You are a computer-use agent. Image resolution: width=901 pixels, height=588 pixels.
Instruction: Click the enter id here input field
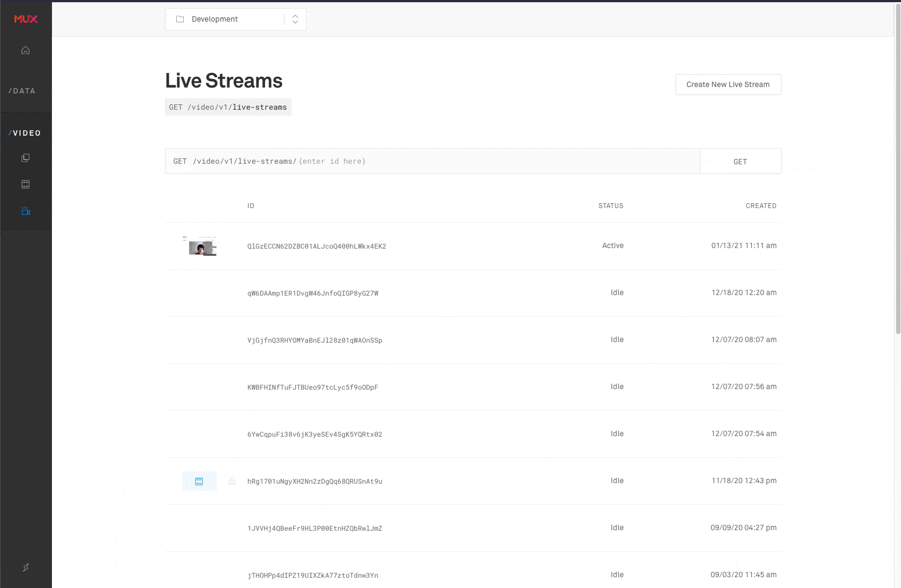332,161
